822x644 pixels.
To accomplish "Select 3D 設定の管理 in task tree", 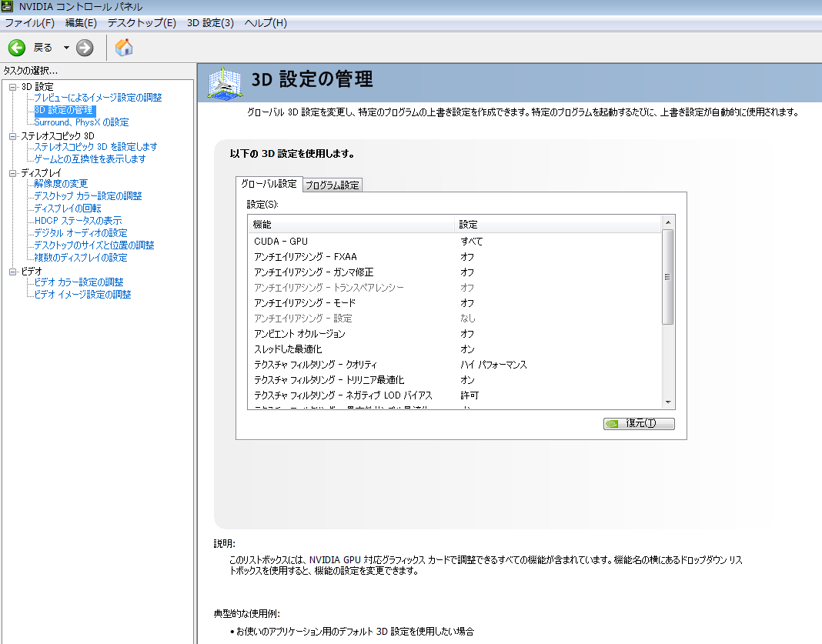I will tap(63, 110).
